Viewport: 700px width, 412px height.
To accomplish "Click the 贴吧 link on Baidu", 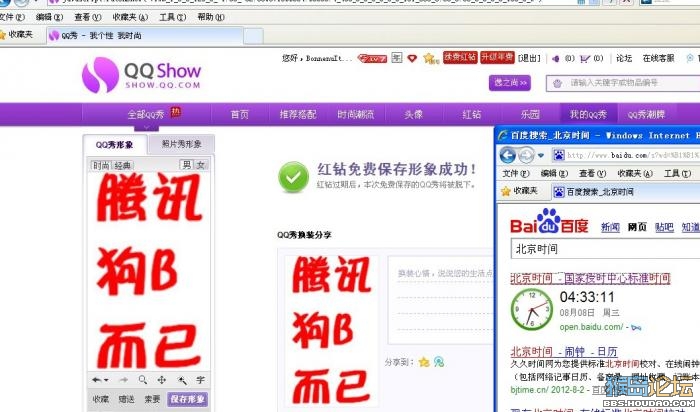I will coord(664,227).
